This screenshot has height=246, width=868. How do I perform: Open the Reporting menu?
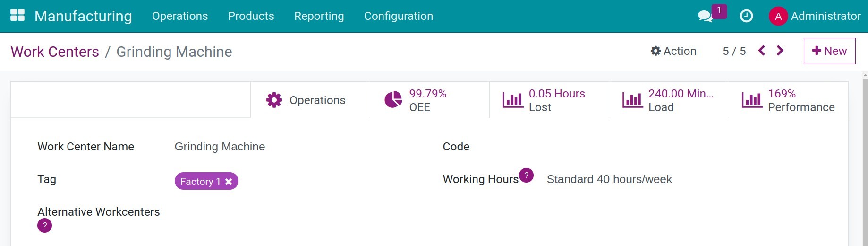(x=319, y=16)
